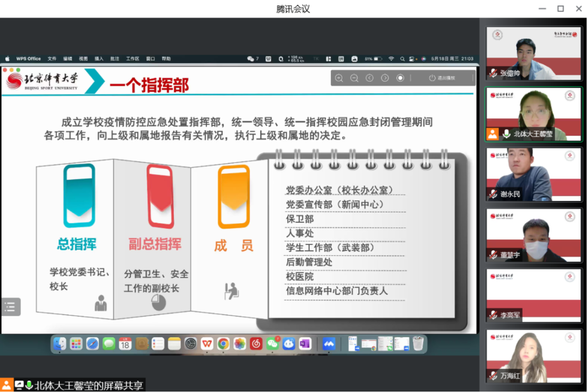
Task: Open the 批注 menu
Action: click(x=115, y=59)
